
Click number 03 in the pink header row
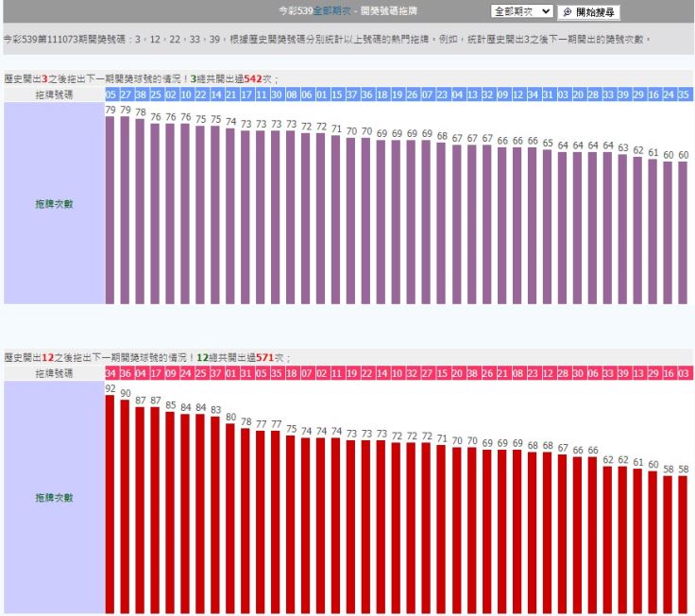click(683, 374)
